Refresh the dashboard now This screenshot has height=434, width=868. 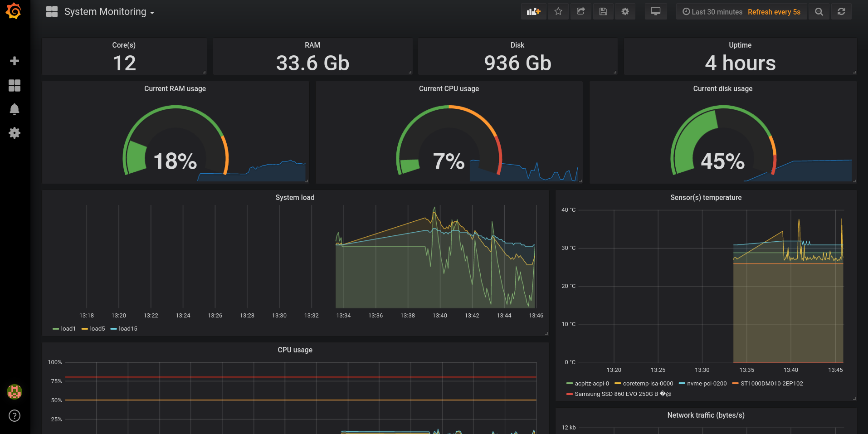841,11
